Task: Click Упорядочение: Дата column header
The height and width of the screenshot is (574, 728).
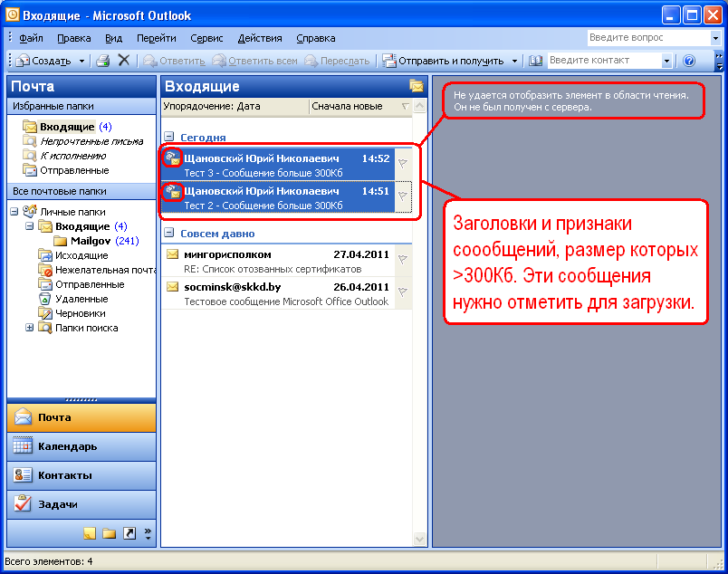Action: click(x=235, y=106)
